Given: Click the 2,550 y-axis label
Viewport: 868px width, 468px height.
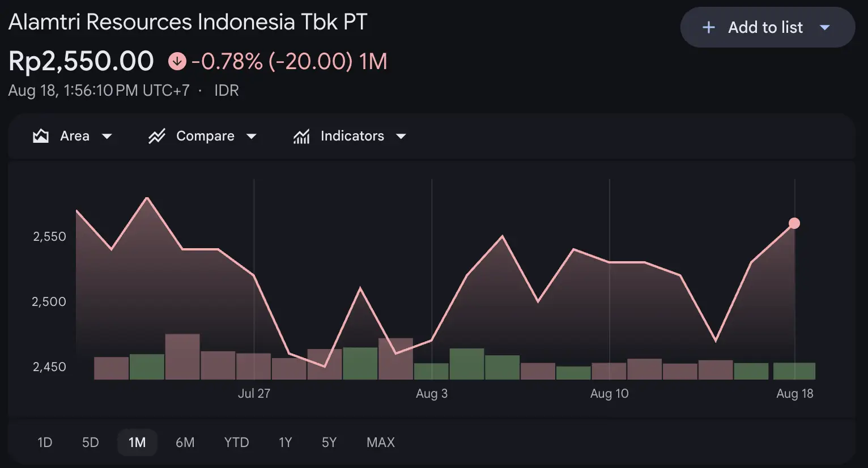Looking at the screenshot, I should 50,236.
